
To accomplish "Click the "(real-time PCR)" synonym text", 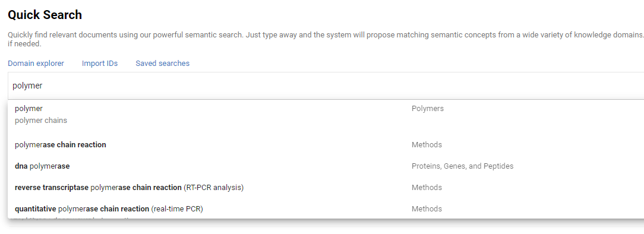I will (x=177, y=208).
